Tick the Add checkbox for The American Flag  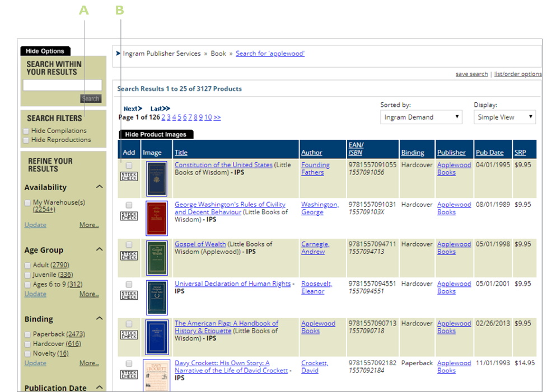tap(129, 324)
